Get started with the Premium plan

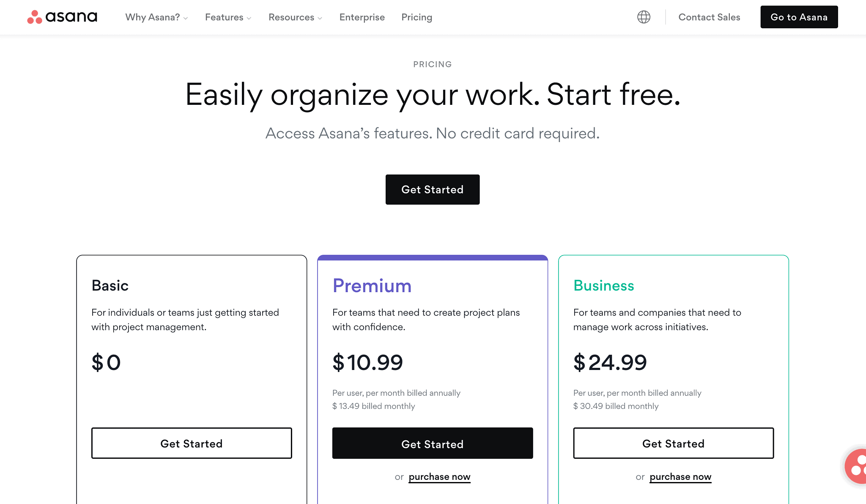(x=433, y=443)
